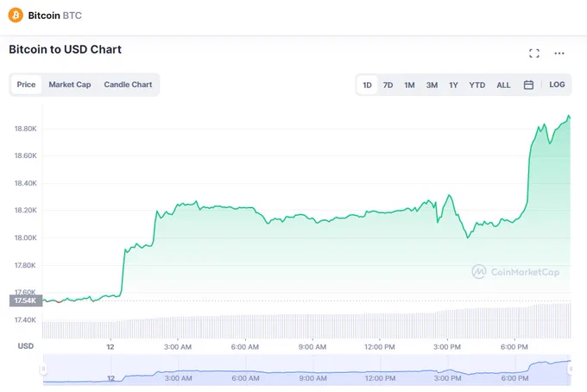Click the 18.80K axis label
The image size is (587, 392).
click(25, 129)
